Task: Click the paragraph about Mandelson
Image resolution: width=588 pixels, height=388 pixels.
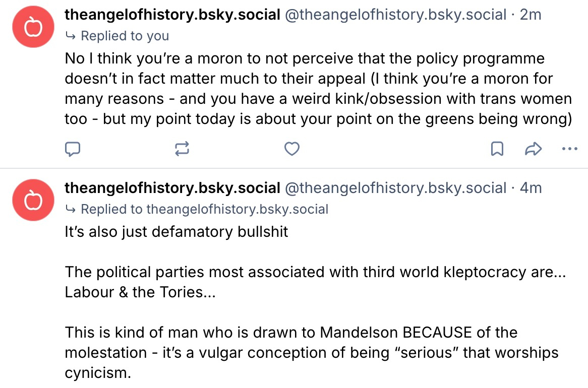Action: click(311, 353)
